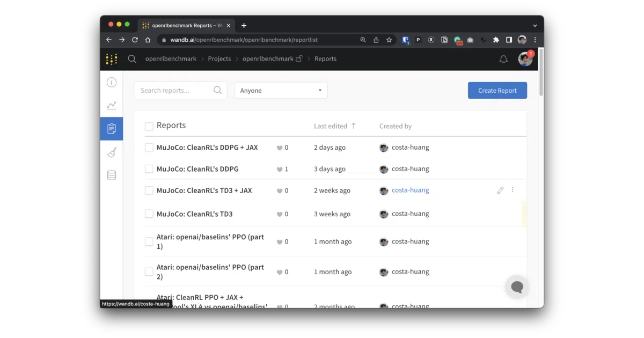Check the Atari baselines' PPO (part 1) checkbox
Screen dimensions: 644x338
(x=149, y=242)
